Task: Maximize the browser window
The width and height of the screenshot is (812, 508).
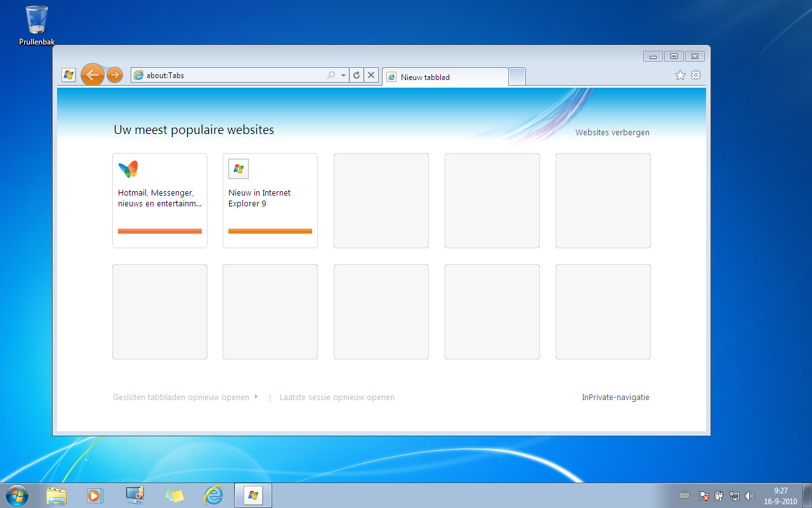Action: tap(674, 57)
